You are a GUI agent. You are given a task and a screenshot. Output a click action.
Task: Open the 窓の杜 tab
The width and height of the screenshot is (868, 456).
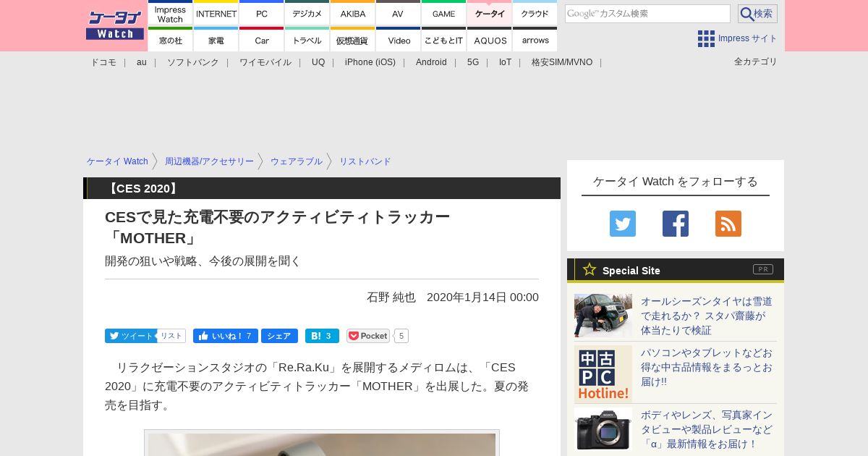(171, 40)
